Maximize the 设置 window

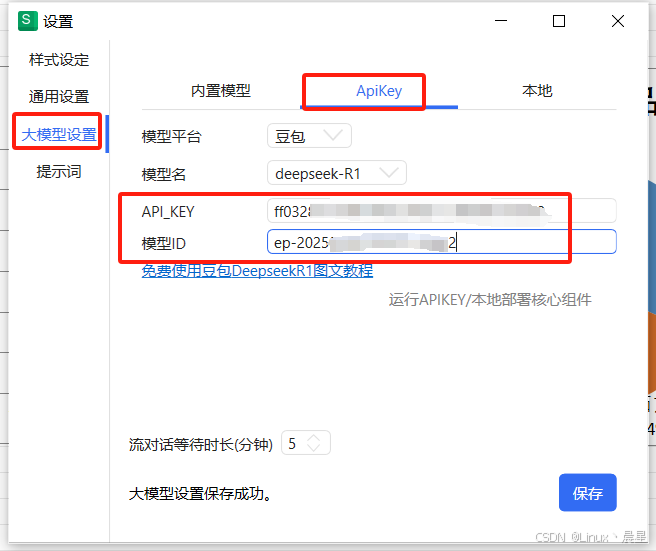coord(559,21)
